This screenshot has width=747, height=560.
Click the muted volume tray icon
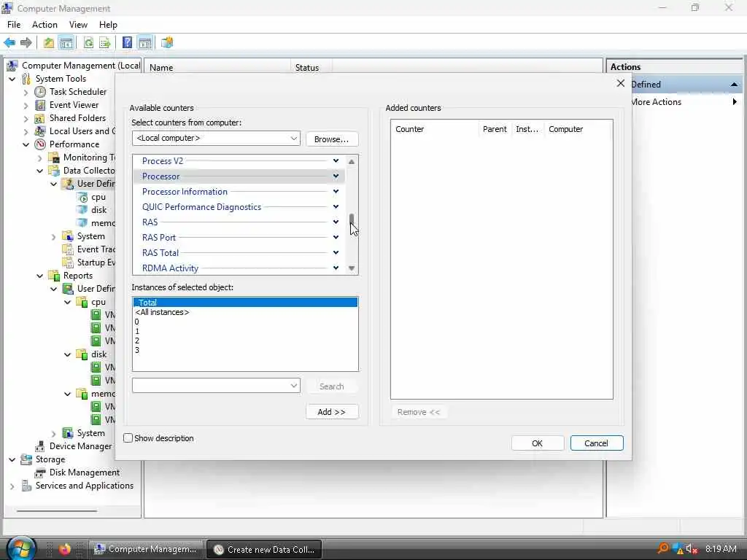coord(692,549)
